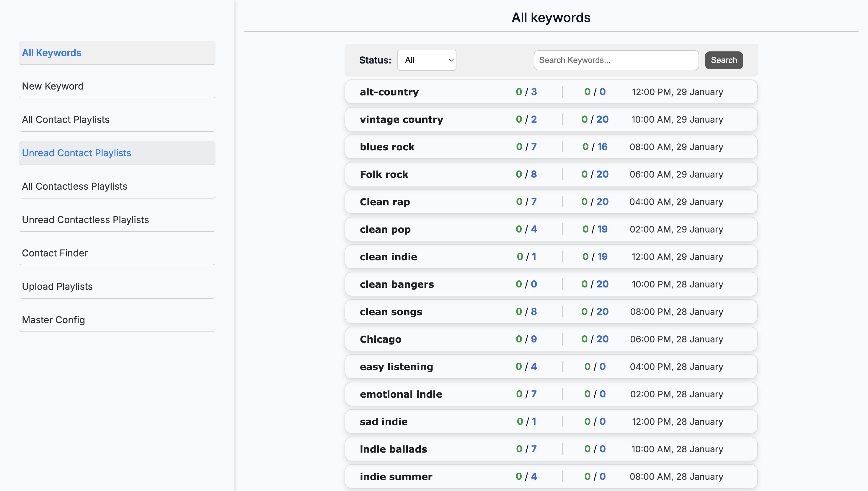Navigate to All Contactless Playlists

coord(117,186)
